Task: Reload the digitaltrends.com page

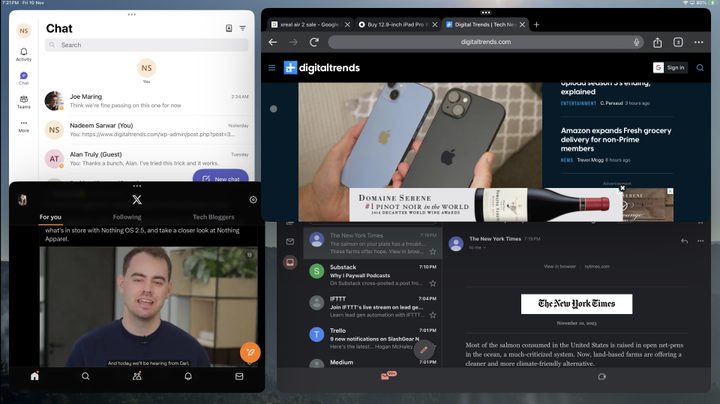Action: 314,42
